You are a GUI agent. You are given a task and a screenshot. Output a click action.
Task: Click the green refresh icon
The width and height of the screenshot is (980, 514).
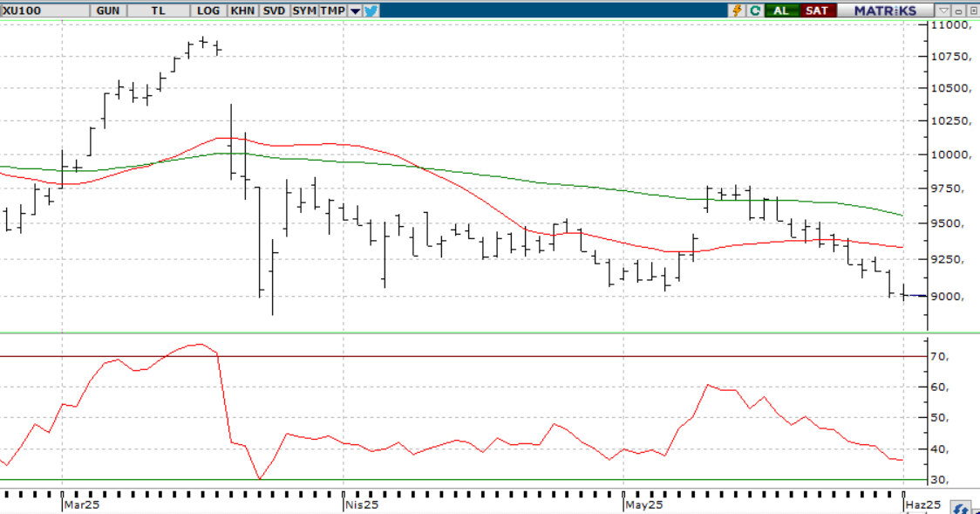[755, 10]
